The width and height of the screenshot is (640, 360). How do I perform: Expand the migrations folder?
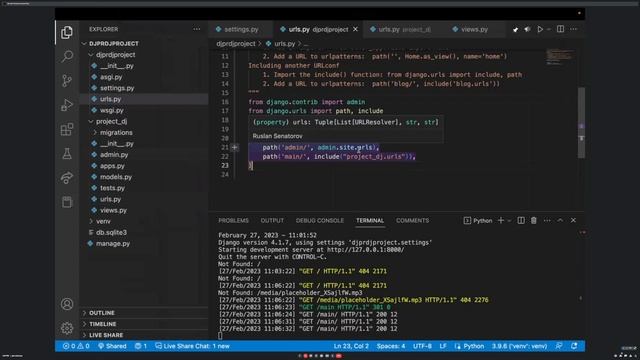pyautogui.click(x=95, y=133)
